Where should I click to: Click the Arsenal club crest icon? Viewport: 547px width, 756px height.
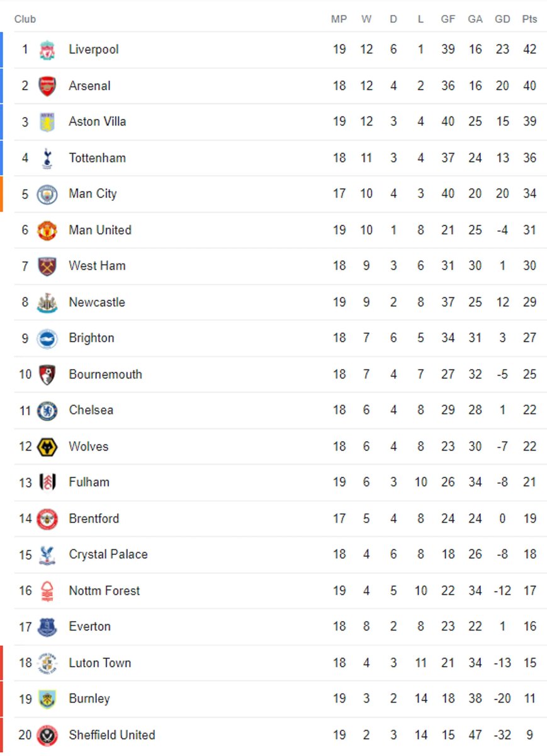tap(47, 86)
